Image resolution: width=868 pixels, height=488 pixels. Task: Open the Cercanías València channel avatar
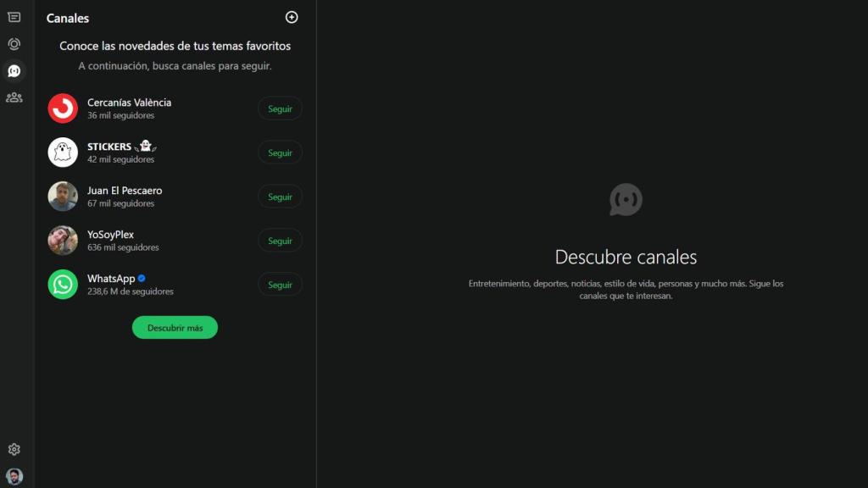pos(63,108)
